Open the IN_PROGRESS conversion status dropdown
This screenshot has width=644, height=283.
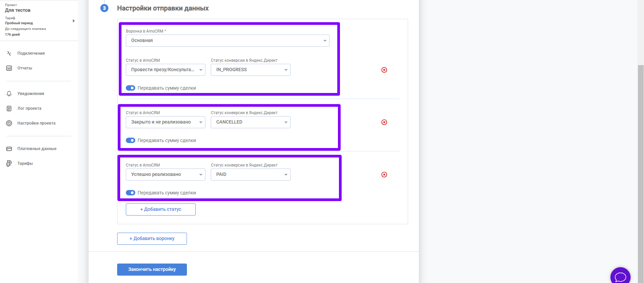pos(251,70)
